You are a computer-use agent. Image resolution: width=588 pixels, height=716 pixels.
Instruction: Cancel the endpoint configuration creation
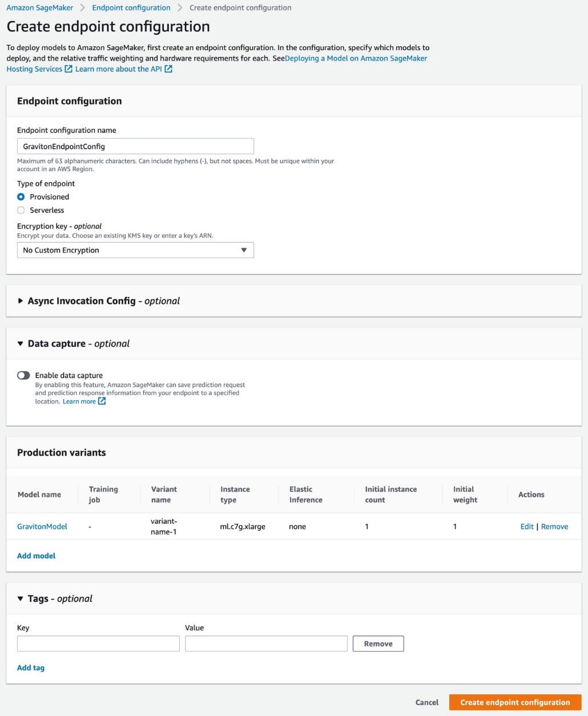tap(427, 702)
